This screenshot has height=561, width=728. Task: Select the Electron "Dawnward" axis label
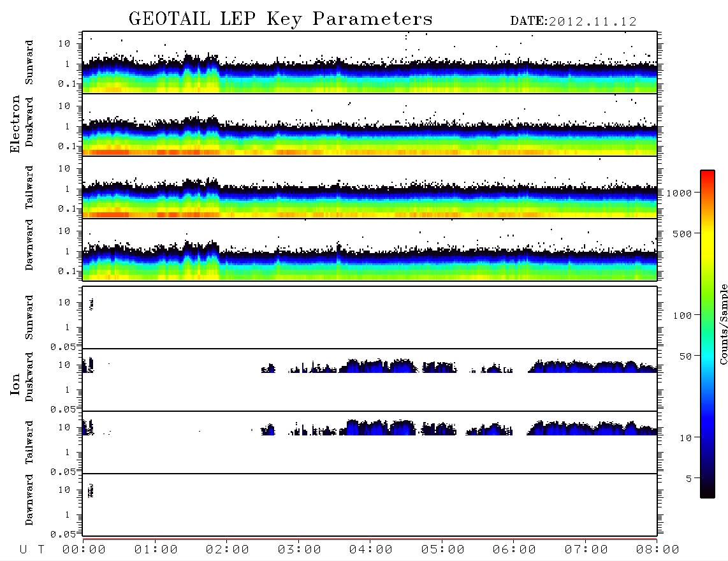pyautogui.click(x=29, y=245)
